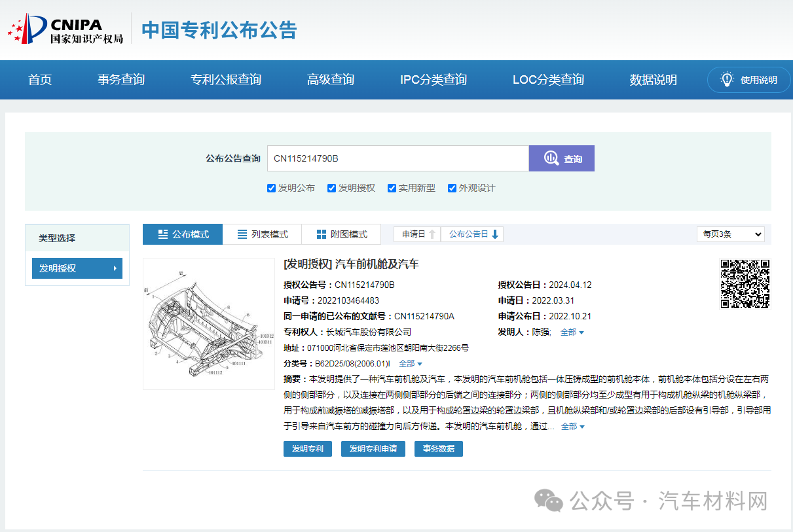Expand 全部 next to inventor 陈强
The image size is (793, 532).
572,332
